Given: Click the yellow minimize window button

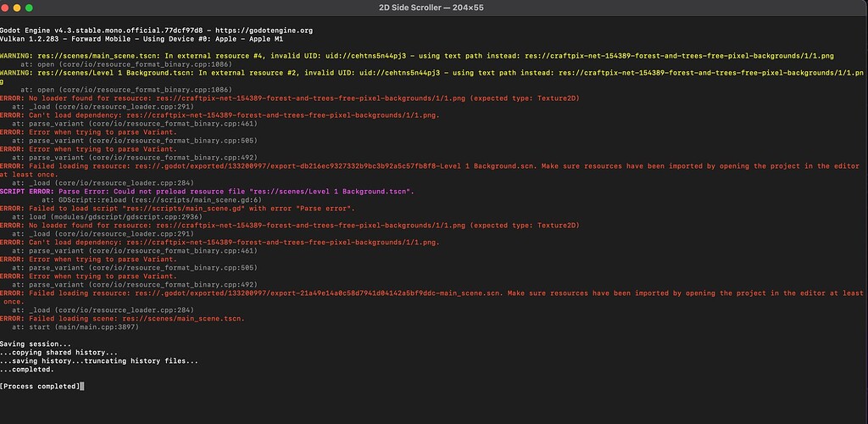Looking at the screenshot, I should tap(17, 8).
